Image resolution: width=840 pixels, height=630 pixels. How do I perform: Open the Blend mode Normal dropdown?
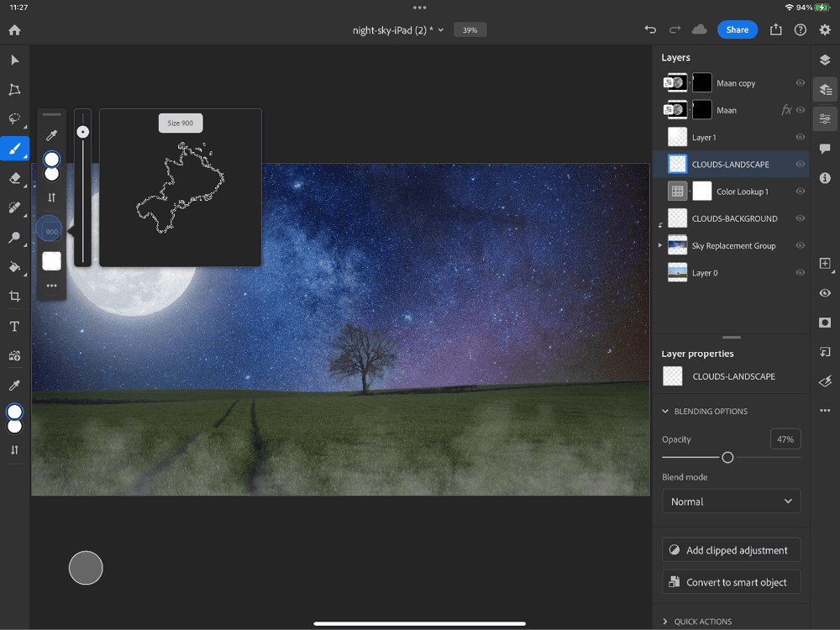[732, 501]
